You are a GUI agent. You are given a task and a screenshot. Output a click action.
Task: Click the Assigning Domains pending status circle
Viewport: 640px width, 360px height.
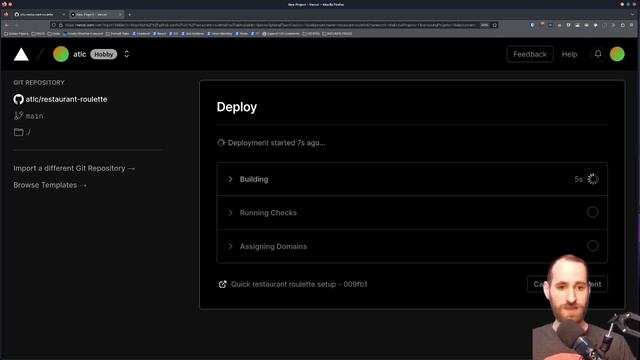[x=593, y=246]
